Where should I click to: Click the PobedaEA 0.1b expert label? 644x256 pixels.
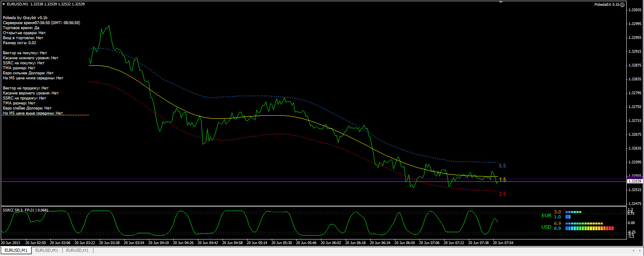point(607,5)
